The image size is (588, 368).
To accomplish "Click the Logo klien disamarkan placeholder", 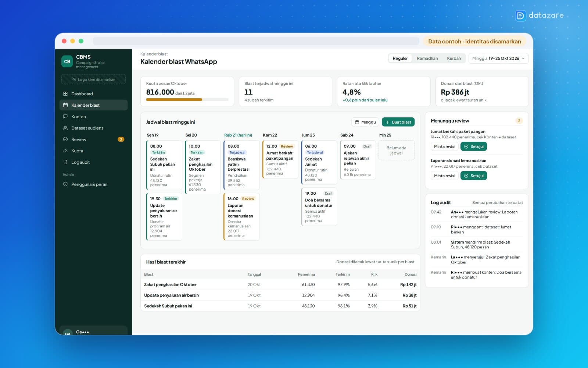I will 93,79.
